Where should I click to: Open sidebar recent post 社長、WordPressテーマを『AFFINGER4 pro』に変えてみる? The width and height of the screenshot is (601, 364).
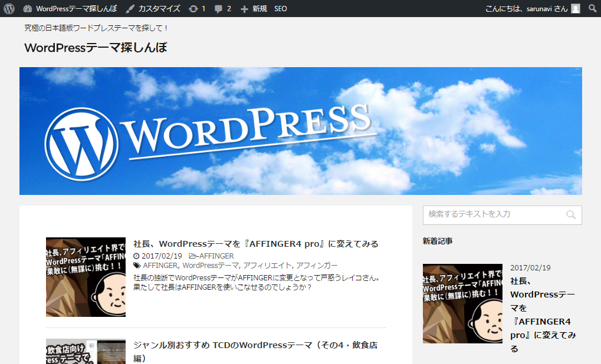[543, 315]
